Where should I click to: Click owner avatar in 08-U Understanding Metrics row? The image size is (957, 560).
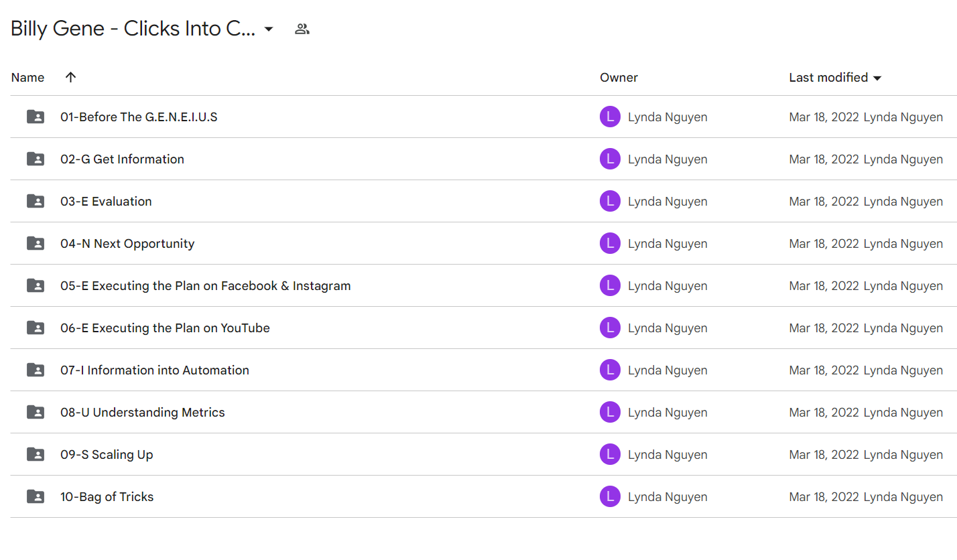[x=610, y=412]
